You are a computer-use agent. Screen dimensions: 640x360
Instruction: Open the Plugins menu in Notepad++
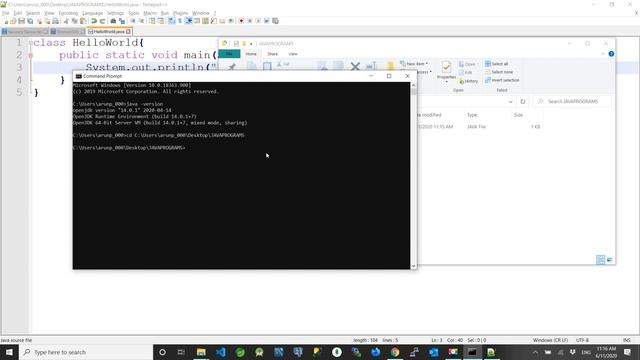(x=180, y=13)
